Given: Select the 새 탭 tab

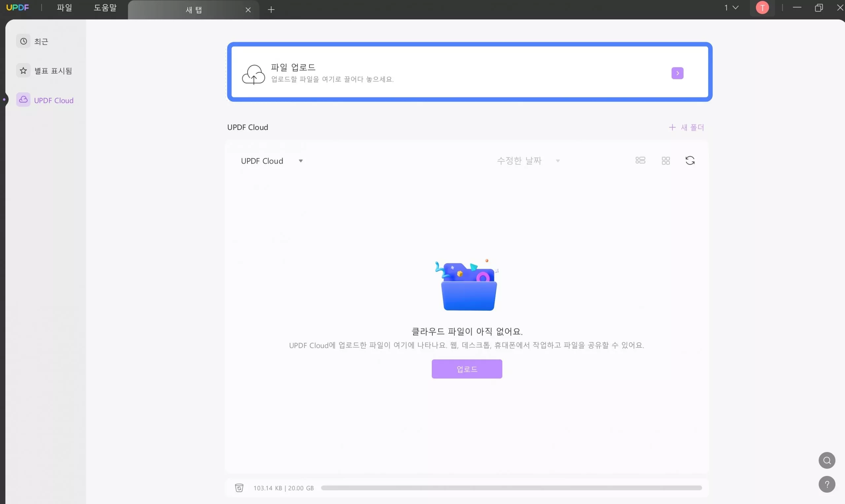Looking at the screenshot, I should [x=194, y=10].
